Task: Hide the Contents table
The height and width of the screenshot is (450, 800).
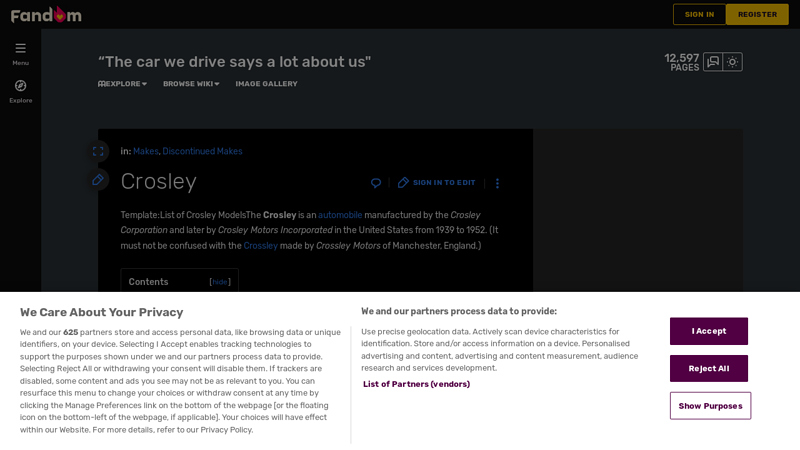Action: point(220,282)
